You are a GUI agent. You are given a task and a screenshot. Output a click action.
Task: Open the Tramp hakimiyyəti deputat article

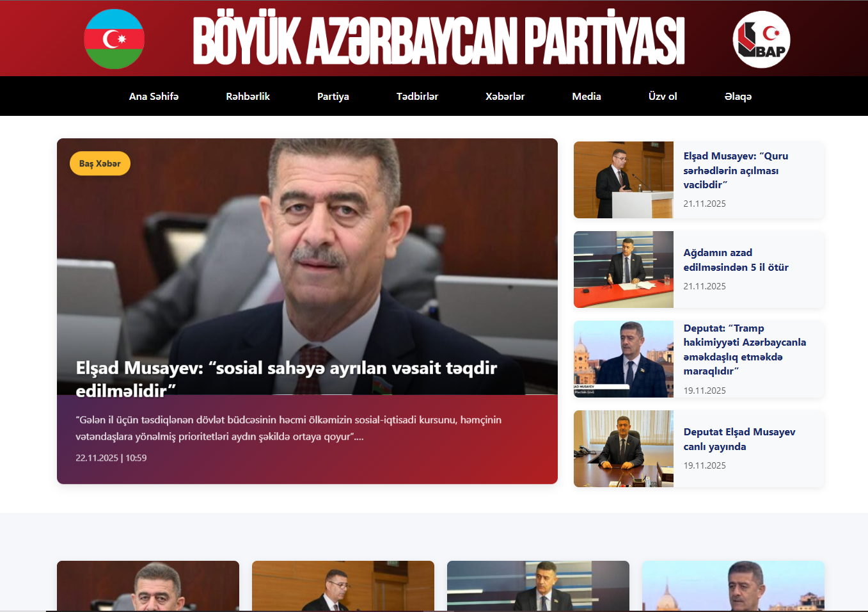(744, 350)
